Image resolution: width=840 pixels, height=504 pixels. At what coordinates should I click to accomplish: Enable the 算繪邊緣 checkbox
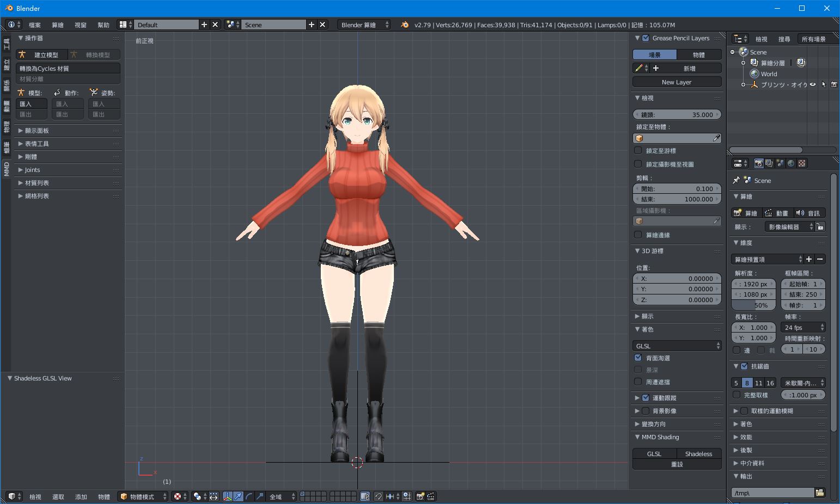click(x=638, y=235)
